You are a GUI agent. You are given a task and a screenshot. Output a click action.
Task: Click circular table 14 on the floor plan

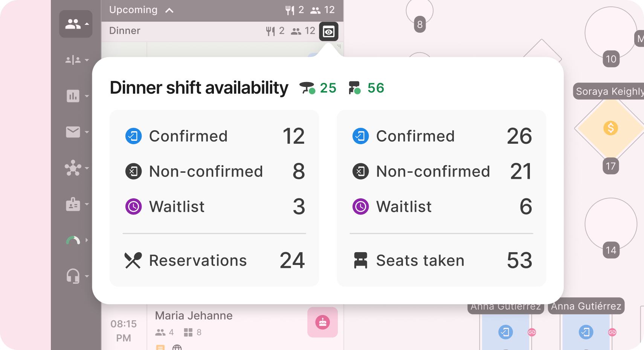point(610,224)
